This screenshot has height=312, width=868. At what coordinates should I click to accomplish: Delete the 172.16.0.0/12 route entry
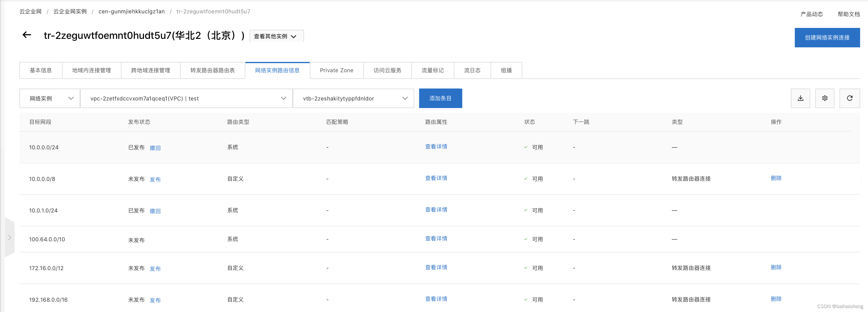776,268
